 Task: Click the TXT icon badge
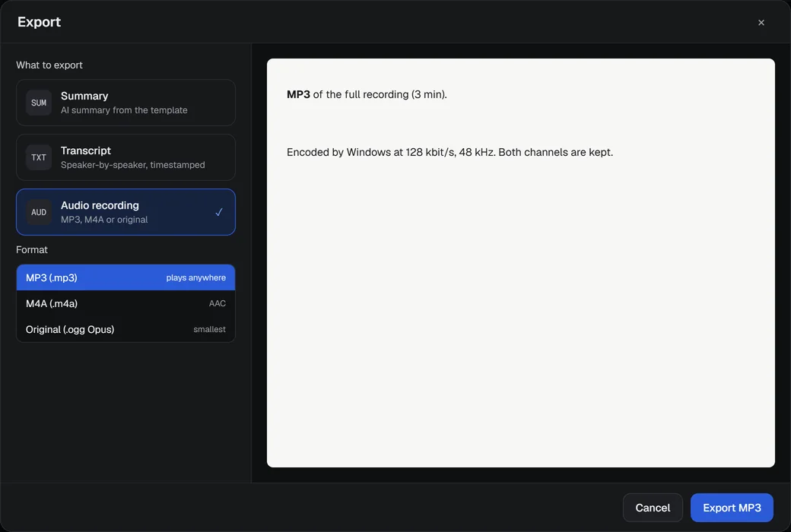pos(39,157)
